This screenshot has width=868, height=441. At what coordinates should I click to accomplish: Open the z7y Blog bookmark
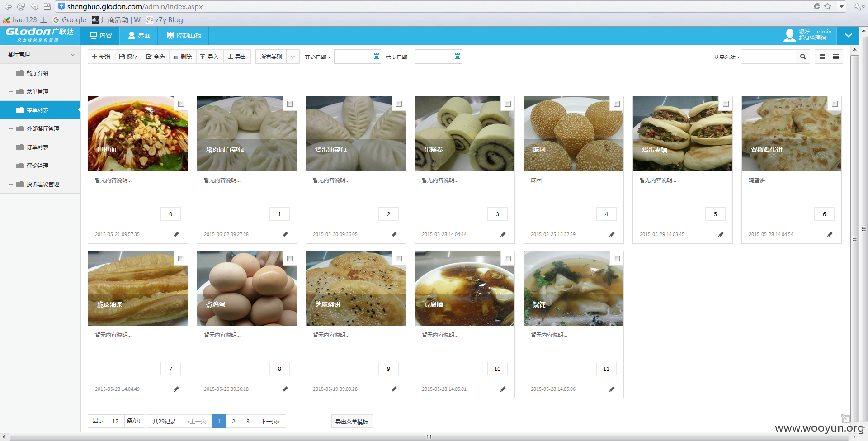point(165,20)
